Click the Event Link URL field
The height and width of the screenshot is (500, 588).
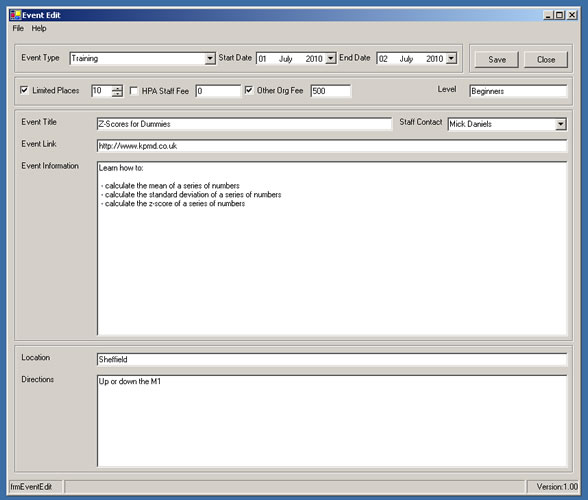332,146
